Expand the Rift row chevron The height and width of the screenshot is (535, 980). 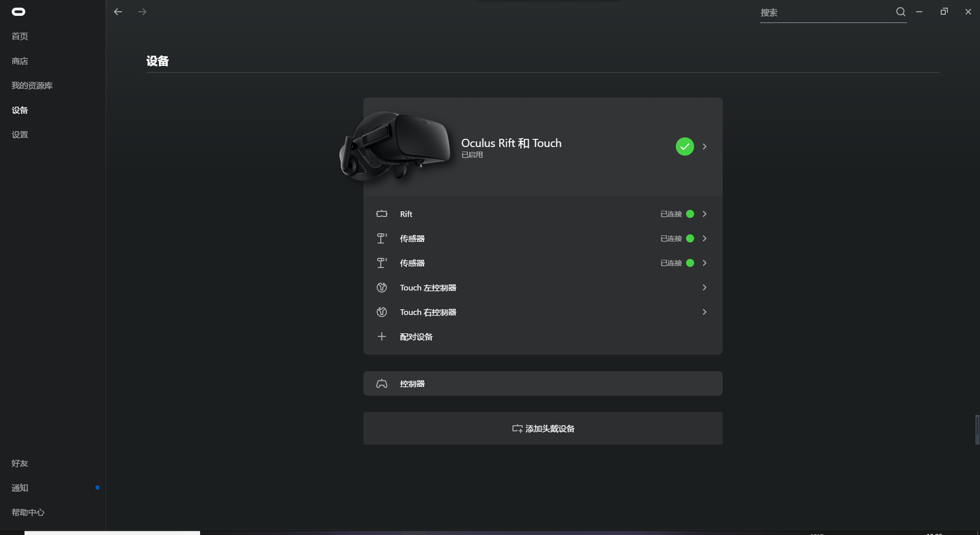point(705,214)
